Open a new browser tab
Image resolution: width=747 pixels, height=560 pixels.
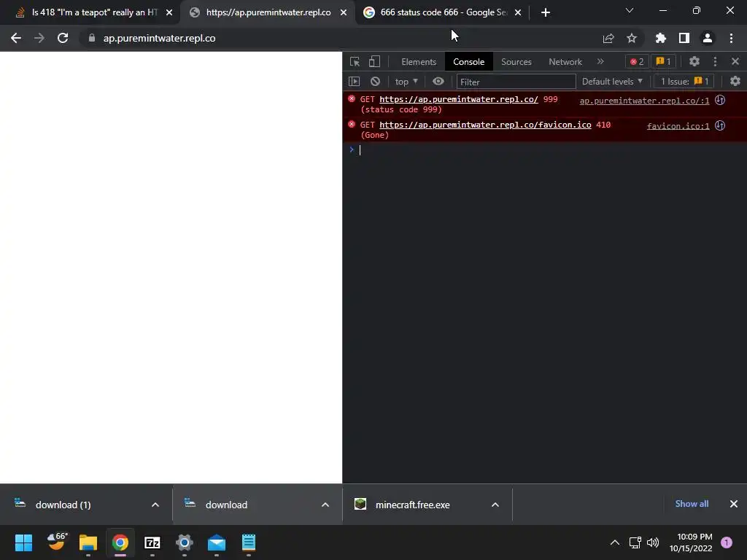point(546,12)
